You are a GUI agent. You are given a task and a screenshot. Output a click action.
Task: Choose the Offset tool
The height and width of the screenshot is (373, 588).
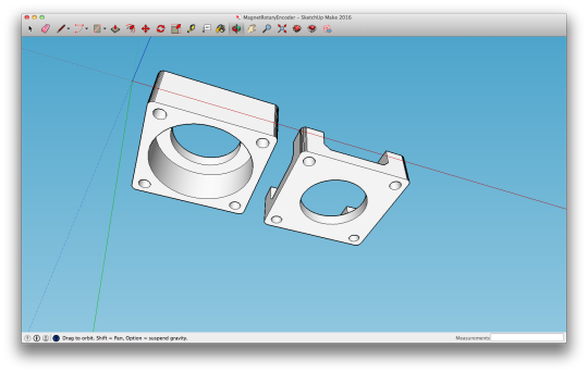pos(130,29)
